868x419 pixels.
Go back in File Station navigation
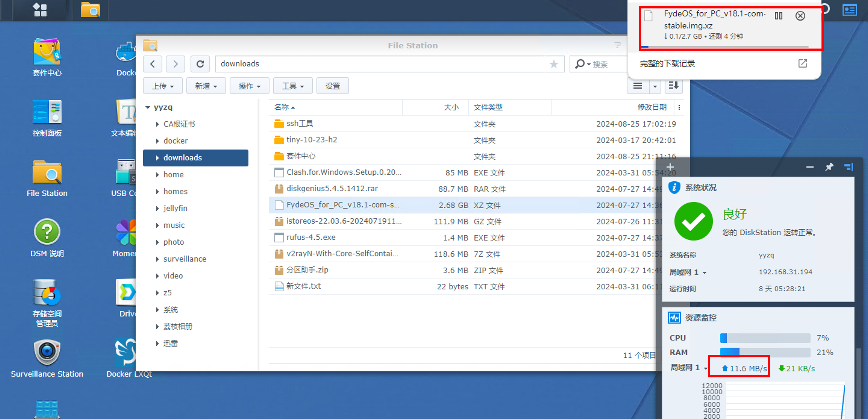point(152,64)
